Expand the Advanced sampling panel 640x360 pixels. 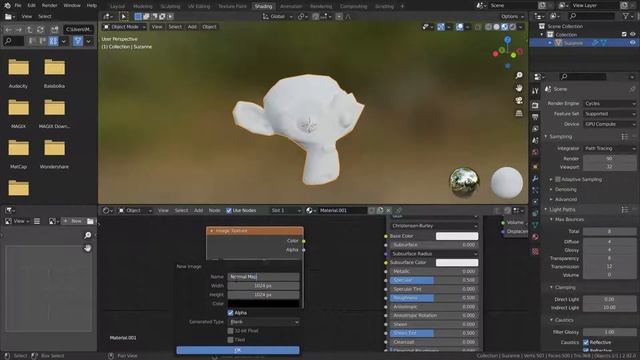[565, 200]
